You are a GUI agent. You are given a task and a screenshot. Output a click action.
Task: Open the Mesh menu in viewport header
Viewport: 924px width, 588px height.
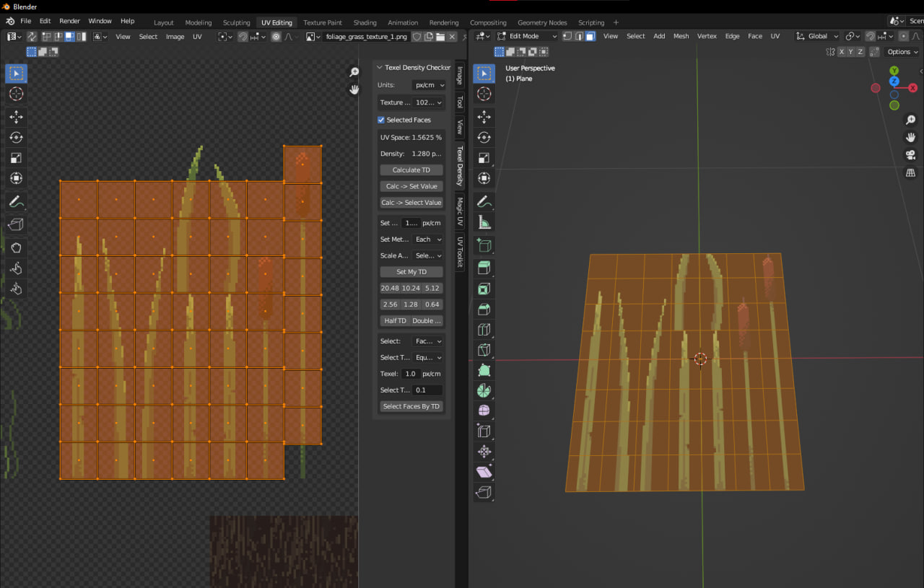click(681, 36)
